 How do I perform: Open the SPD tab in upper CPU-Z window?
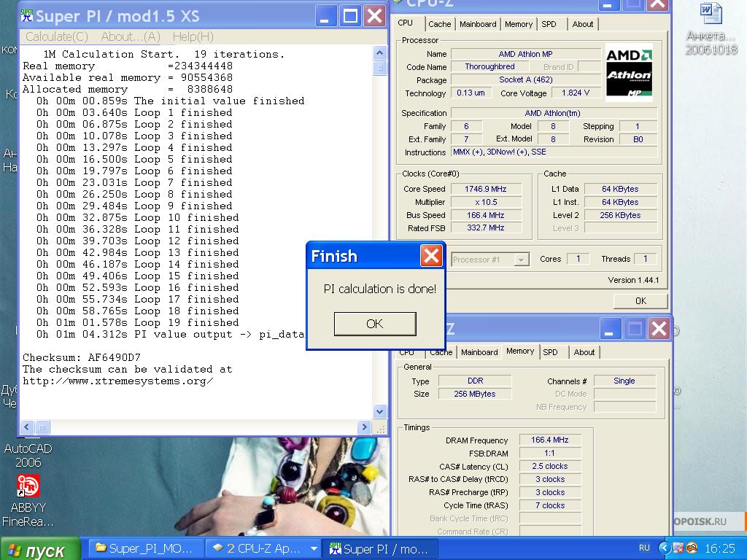pos(549,24)
